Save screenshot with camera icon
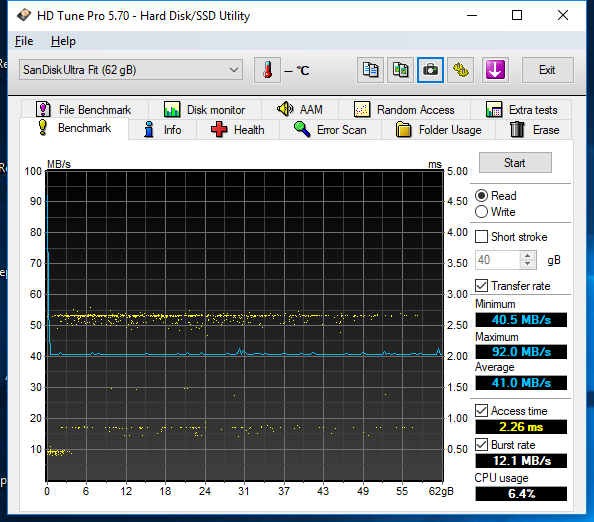Image resolution: width=594 pixels, height=522 pixels. 430,70
